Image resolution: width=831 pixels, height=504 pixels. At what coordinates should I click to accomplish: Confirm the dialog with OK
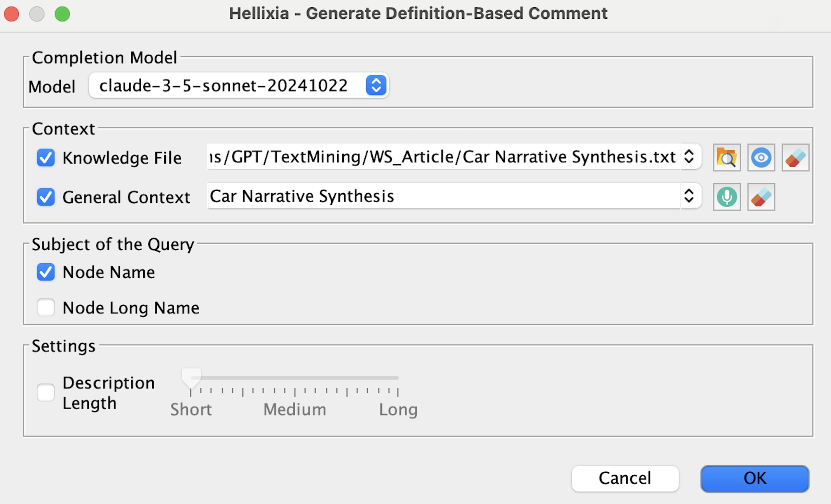[x=755, y=478]
